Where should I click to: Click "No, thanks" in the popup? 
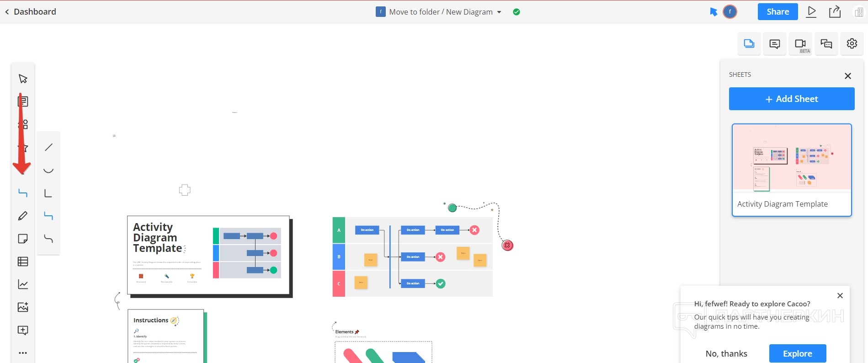(x=726, y=353)
